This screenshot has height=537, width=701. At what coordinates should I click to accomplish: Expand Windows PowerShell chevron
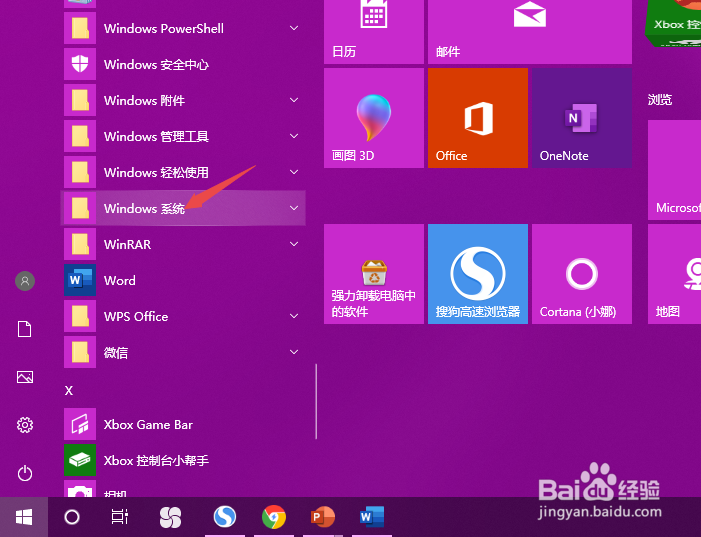(x=294, y=28)
